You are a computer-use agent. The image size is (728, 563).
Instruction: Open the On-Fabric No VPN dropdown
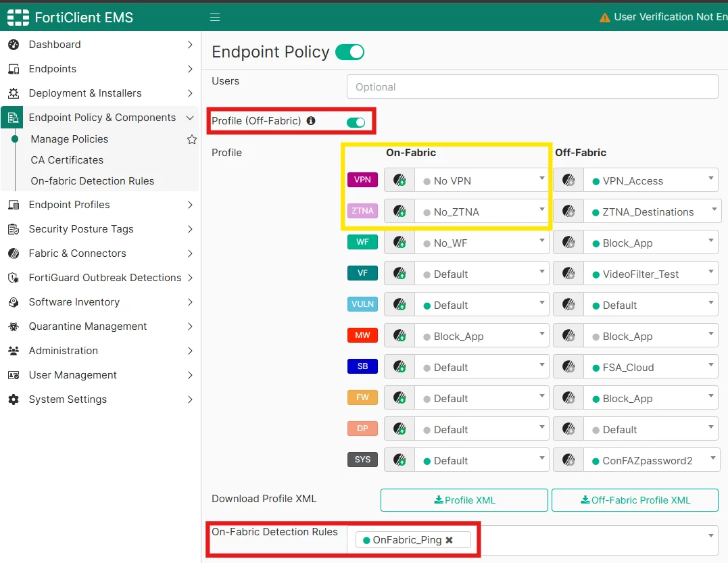[x=481, y=180]
